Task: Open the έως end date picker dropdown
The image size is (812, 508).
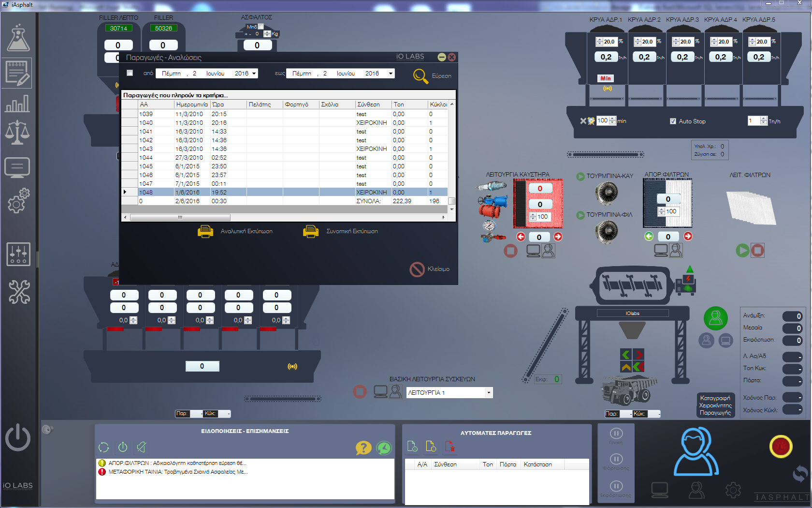Action: (x=391, y=74)
